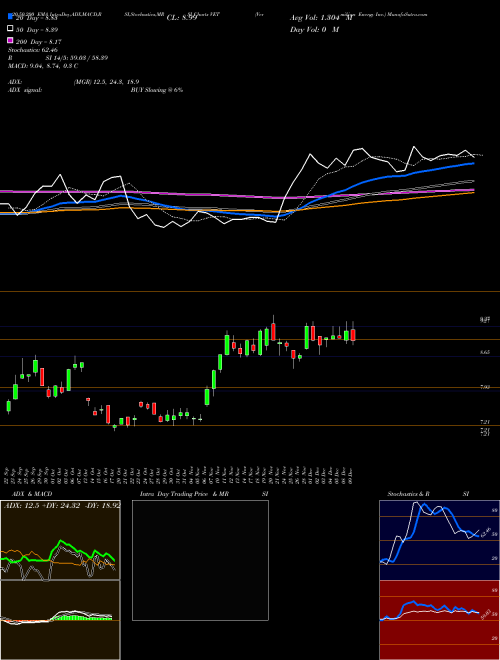The height and width of the screenshot is (660, 500).
Task: Click the 'Stochastics & R' panel title
Action: [408, 494]
